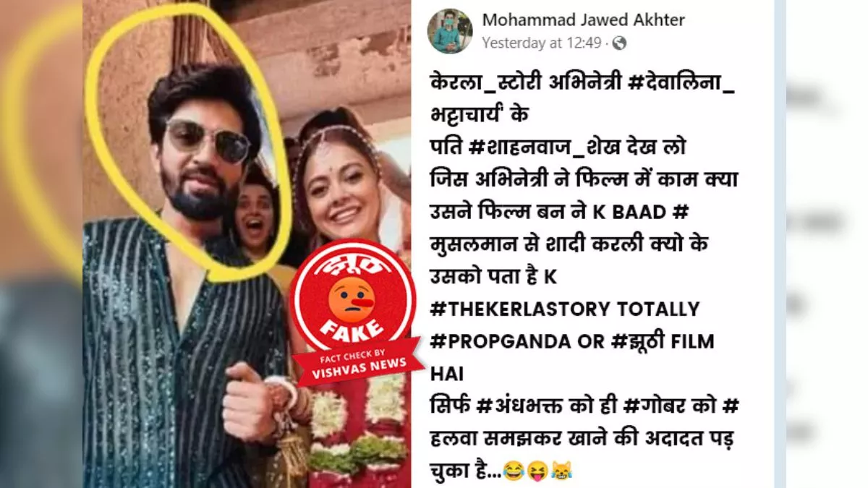The width and height of the screenshot is (868, 488).
Task: Open the Mohammad Jawed Akhter profile name
Action: click(x=583, y=20)
